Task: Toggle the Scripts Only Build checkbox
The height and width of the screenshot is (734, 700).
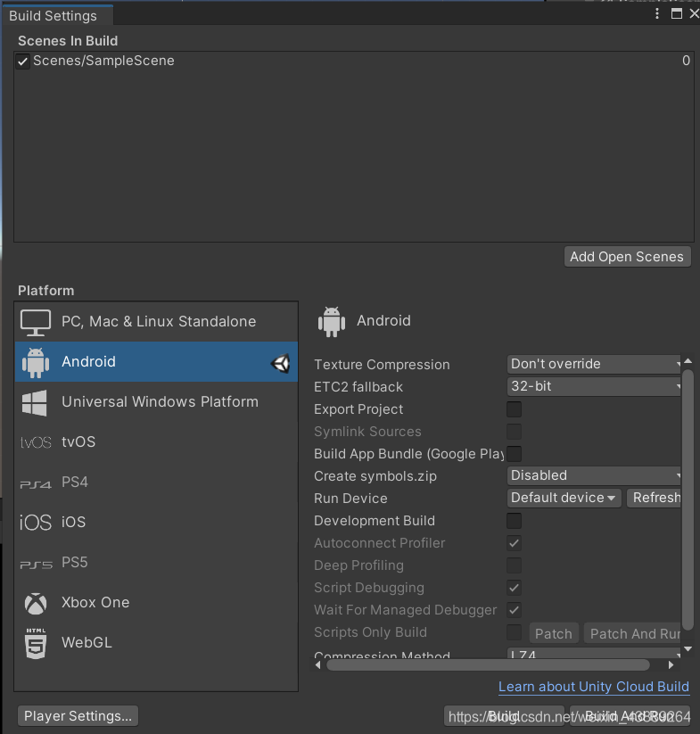Action: [x=514, y=632]
